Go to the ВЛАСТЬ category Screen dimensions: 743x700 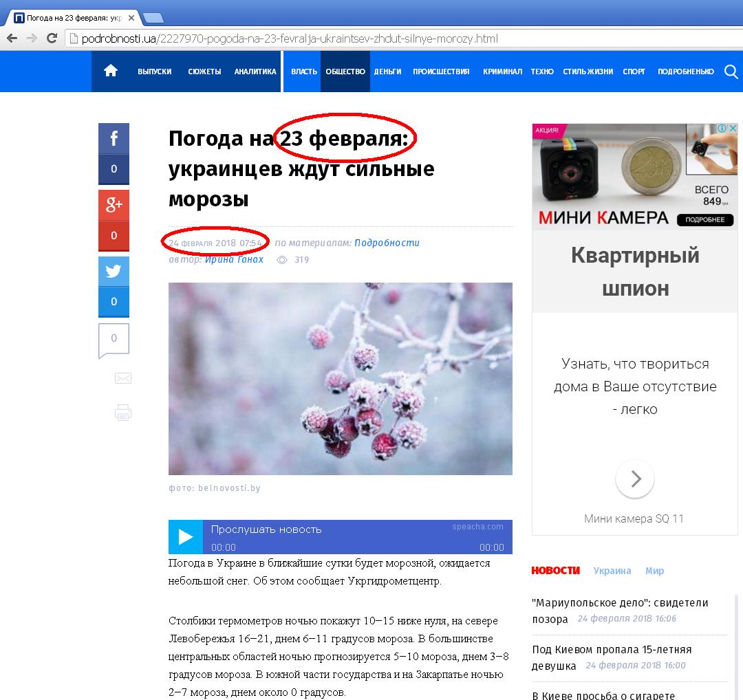(304, 72)
